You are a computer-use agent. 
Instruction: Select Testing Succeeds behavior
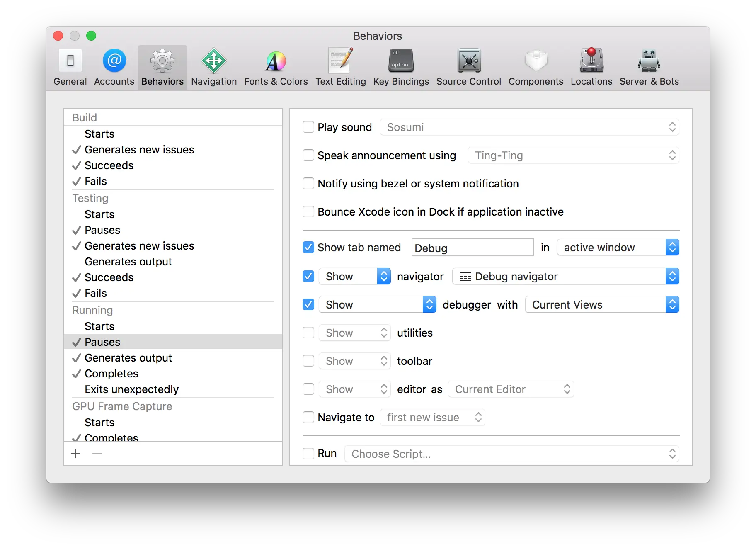coord(173,277)
